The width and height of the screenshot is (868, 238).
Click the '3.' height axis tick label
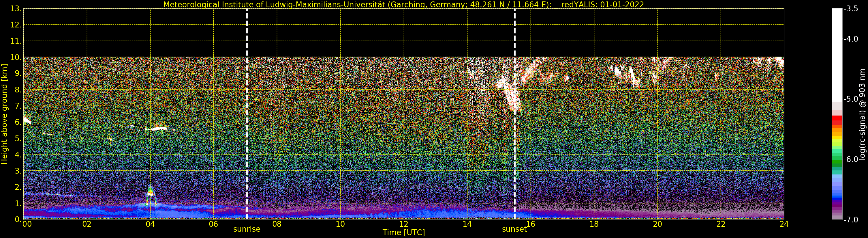[18, 171]
